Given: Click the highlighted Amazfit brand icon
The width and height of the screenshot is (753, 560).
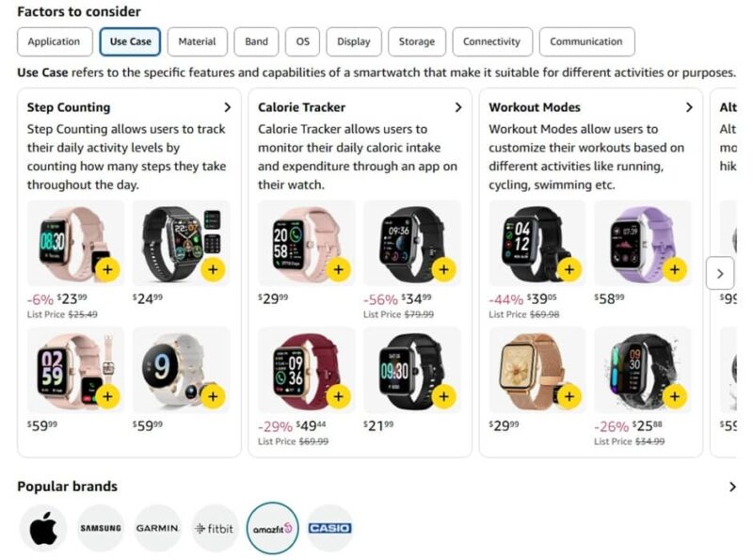Looking at the screenshot, I should (x=272, y=528).
